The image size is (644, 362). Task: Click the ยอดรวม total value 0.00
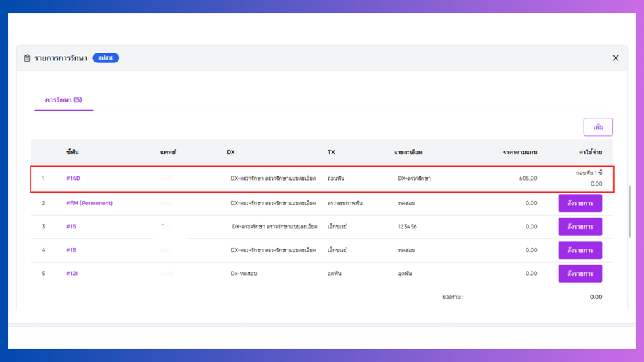click(x=596, y=297)
